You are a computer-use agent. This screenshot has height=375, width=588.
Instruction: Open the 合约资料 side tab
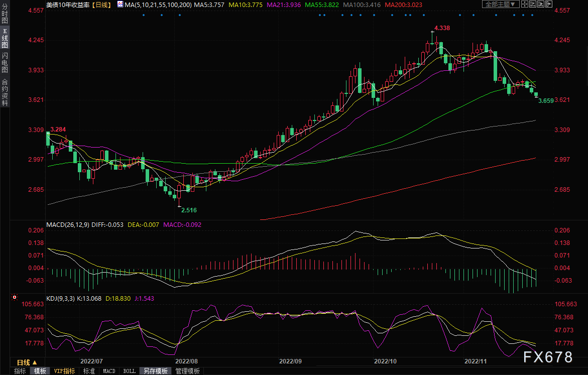tap(5, 92)
